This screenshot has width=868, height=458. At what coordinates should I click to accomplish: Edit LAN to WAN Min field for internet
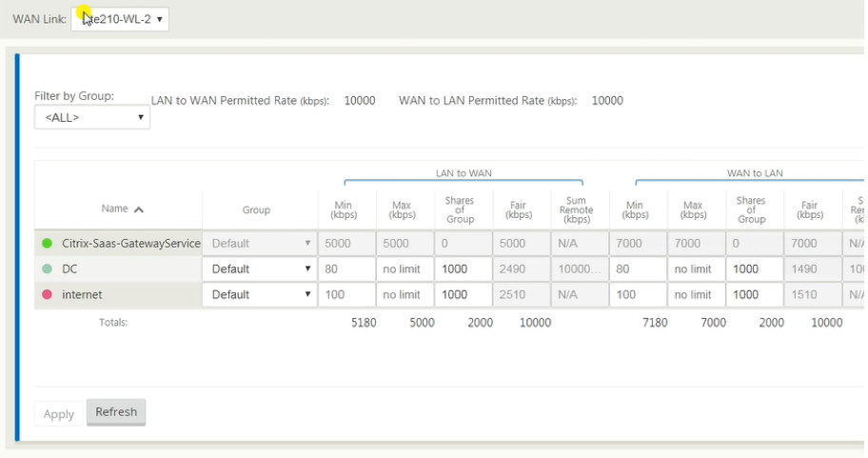(x=347, y=294)
